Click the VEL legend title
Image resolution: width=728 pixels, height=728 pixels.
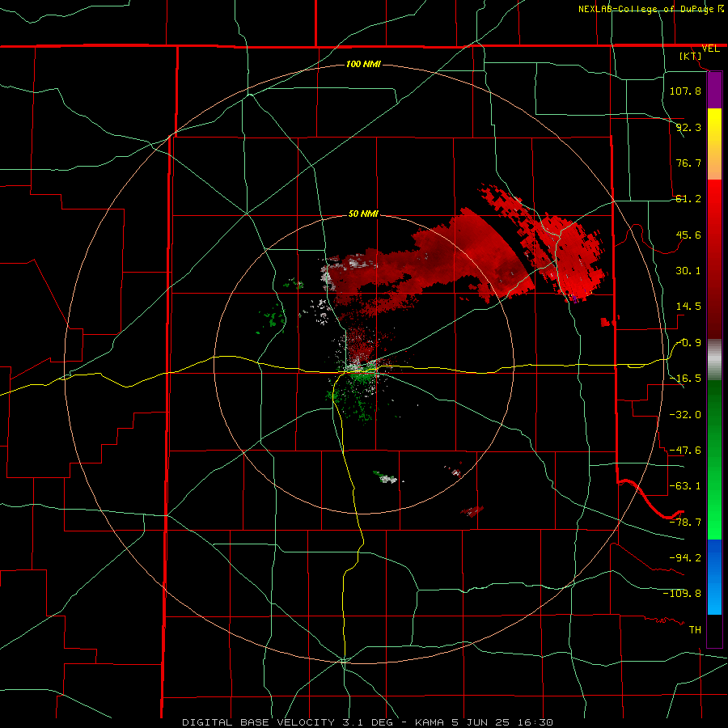(x=710, y=49)
